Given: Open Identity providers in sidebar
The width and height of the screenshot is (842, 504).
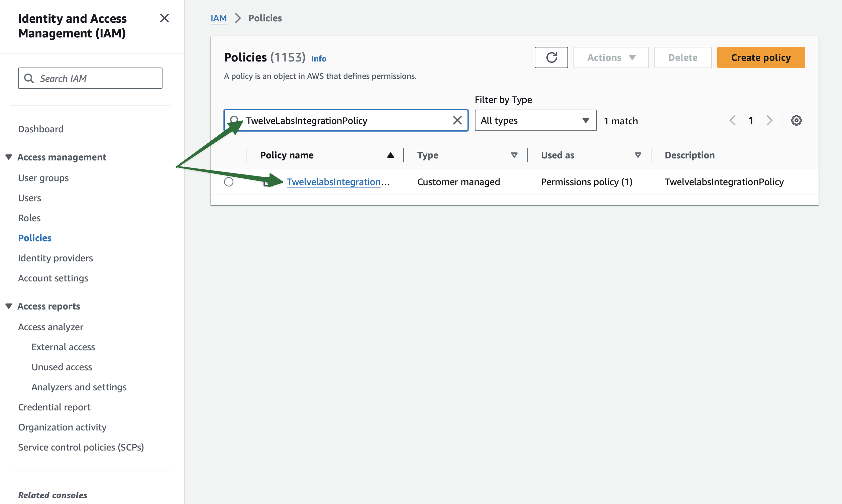Looking at the screenshot, I should click(56, 258).
